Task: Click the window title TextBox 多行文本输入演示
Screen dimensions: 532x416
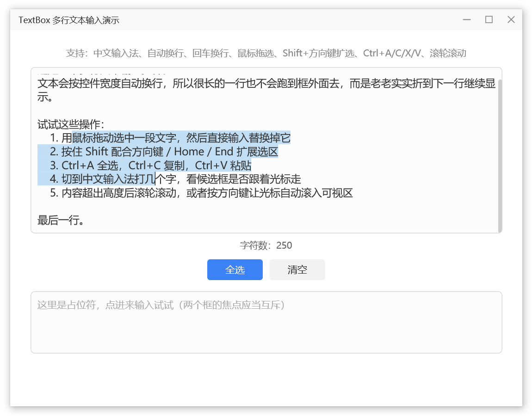Action: [x=69, y=20]
